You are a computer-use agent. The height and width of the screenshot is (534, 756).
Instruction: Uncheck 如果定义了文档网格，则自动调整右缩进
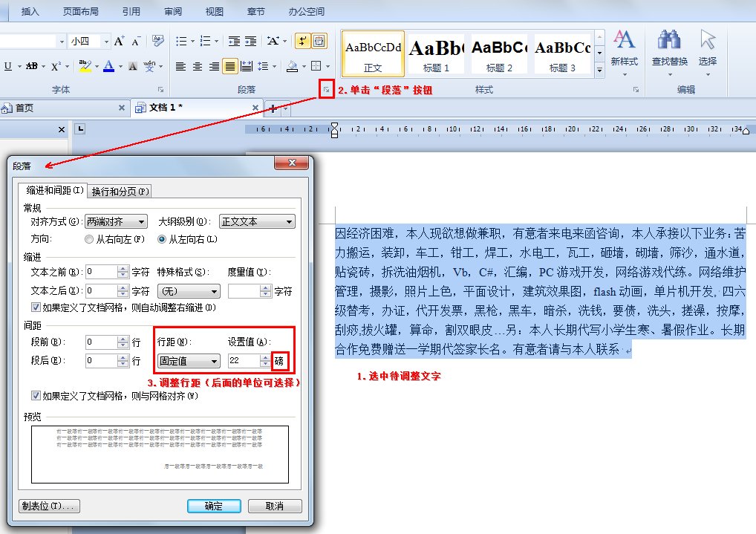(35, 308)
